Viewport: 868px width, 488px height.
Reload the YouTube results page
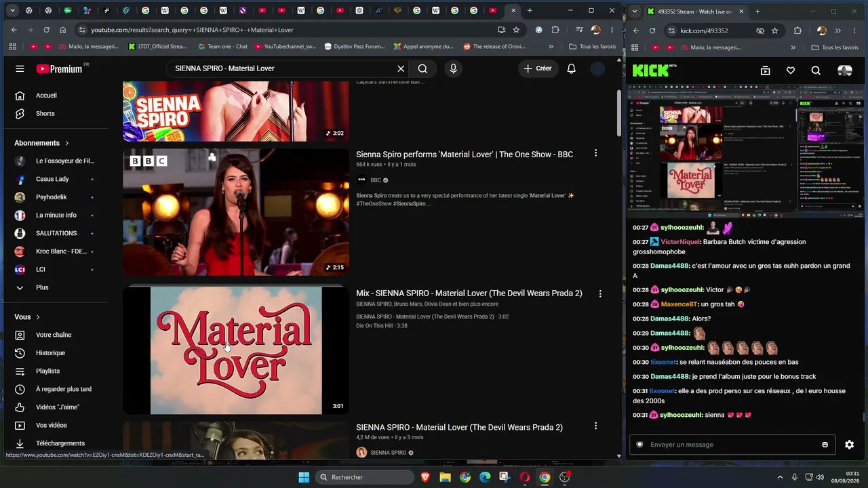click(46, 30)
